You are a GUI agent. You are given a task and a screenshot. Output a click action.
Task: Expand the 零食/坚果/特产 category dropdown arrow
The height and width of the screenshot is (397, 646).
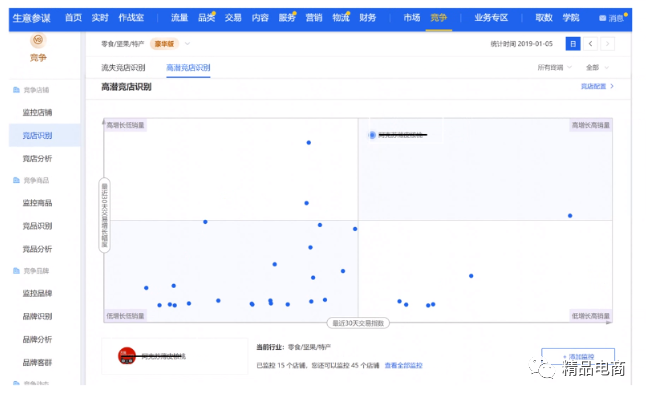pos(187,44)
